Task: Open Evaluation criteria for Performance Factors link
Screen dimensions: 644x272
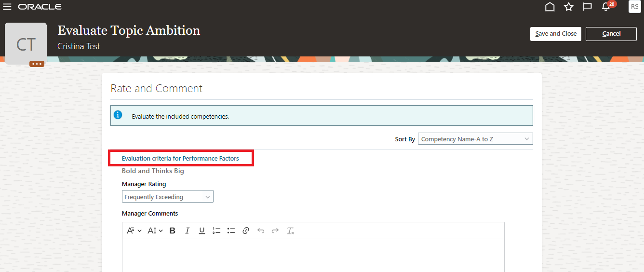Action: click(180, 158)
